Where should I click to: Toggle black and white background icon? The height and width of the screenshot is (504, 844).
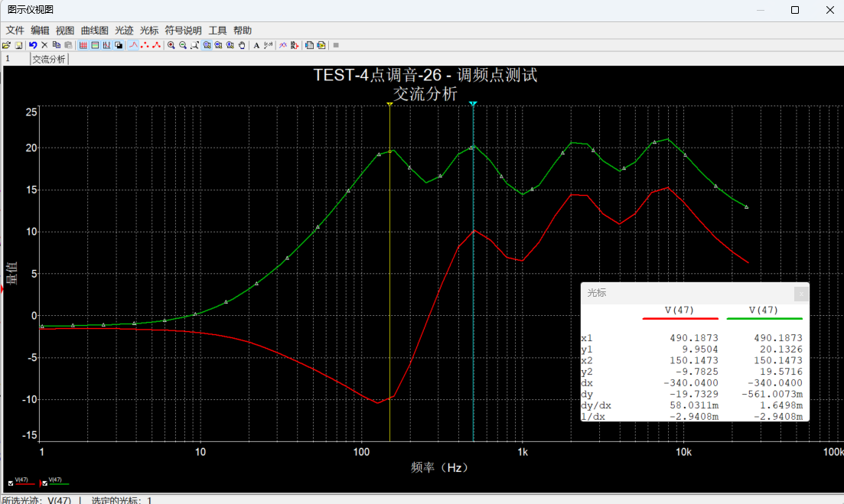pos(119,45)
